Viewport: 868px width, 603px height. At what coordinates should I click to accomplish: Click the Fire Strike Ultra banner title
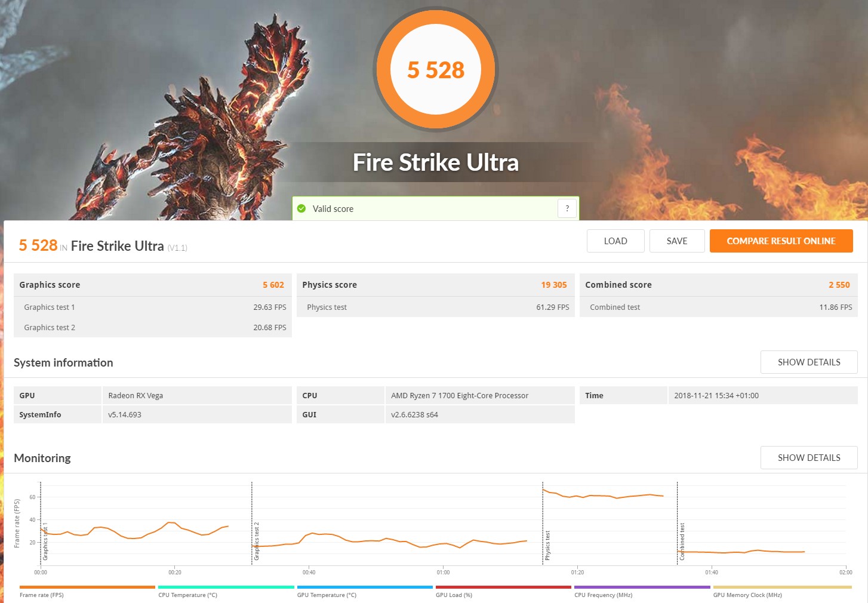tap(436, 162)
